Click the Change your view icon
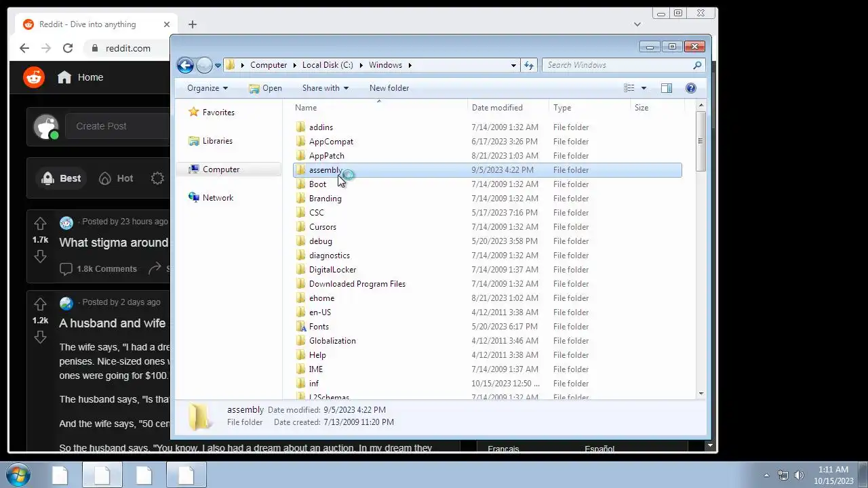The height and width of the screenshot is (488, 868). [629, 88]
